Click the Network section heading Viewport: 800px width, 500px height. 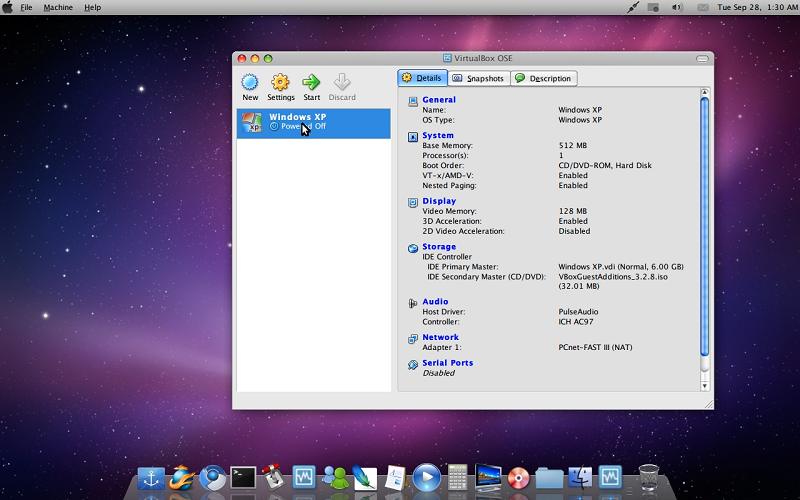coord(440,337)
